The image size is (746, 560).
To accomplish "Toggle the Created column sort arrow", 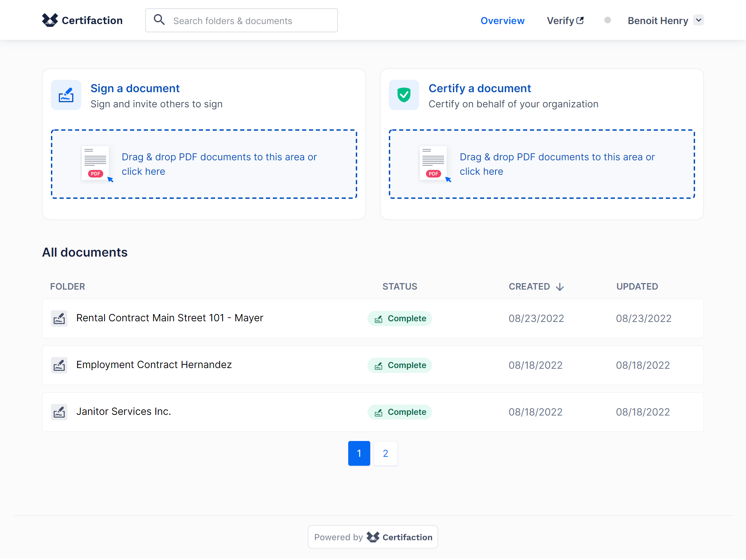I will click(559, 287).
